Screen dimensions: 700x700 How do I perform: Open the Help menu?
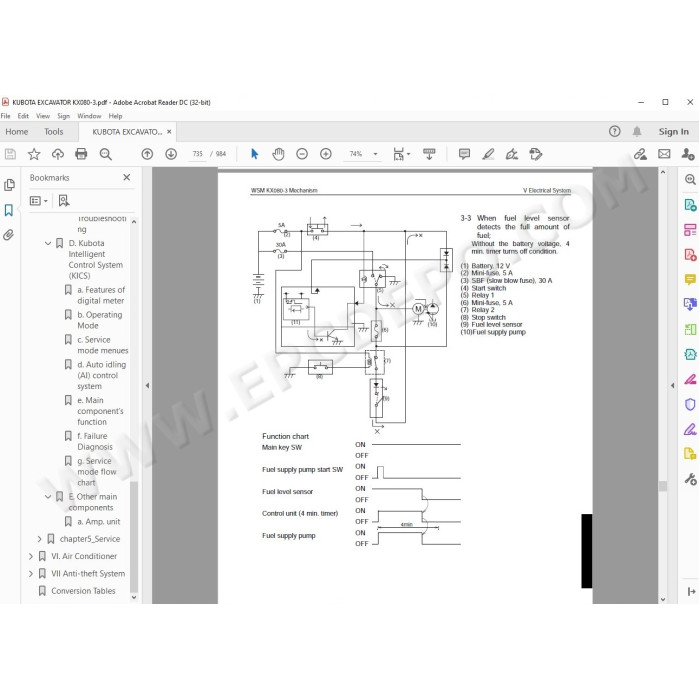tap(115, 116)
